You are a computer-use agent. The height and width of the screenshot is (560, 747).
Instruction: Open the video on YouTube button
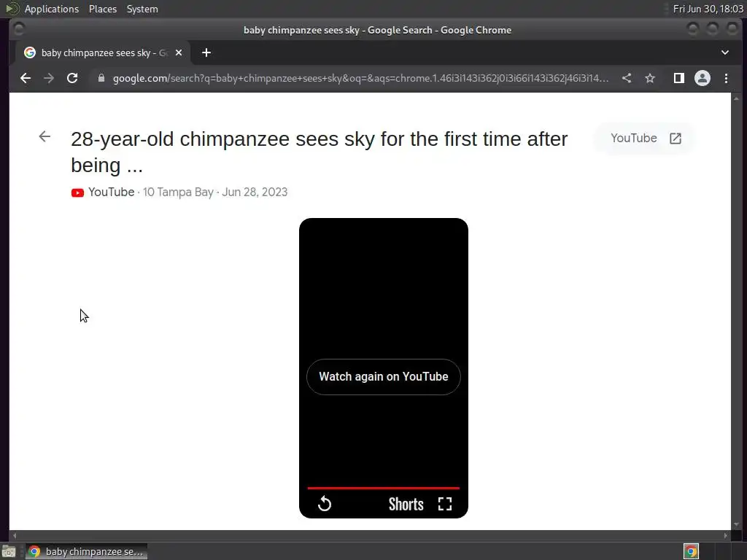646,138
